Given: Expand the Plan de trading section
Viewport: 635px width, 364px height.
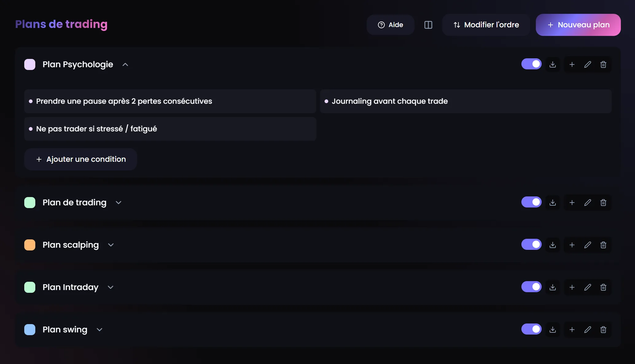Looking at the screenshot, I should 119,203.
